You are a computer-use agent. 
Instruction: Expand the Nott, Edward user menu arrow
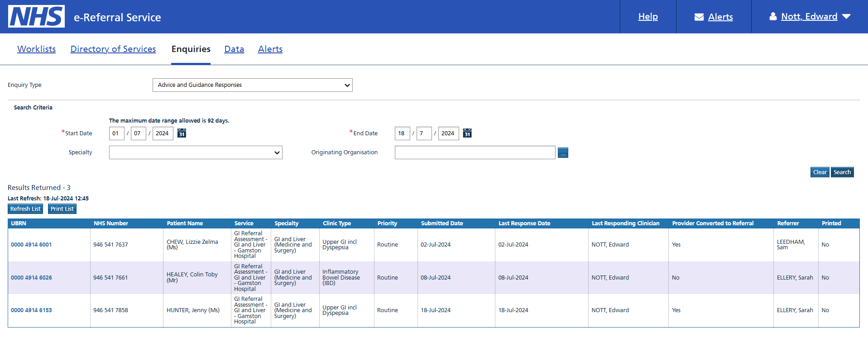[x=846, y=16]
